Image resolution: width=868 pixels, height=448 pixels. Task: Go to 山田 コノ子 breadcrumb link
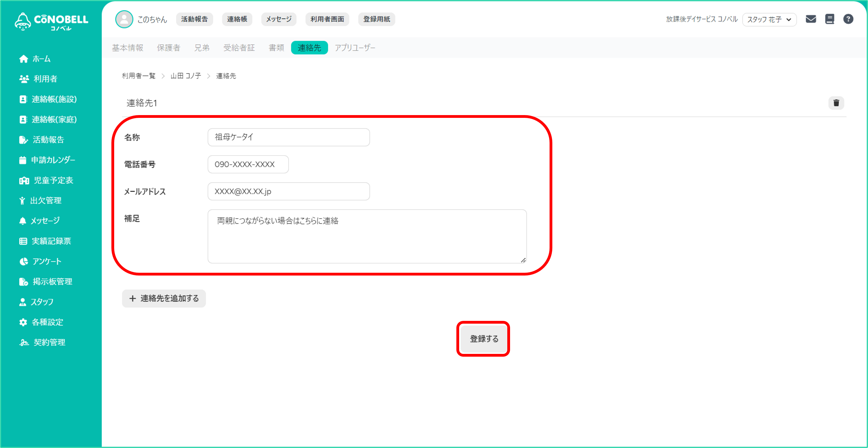coord(186,76)
